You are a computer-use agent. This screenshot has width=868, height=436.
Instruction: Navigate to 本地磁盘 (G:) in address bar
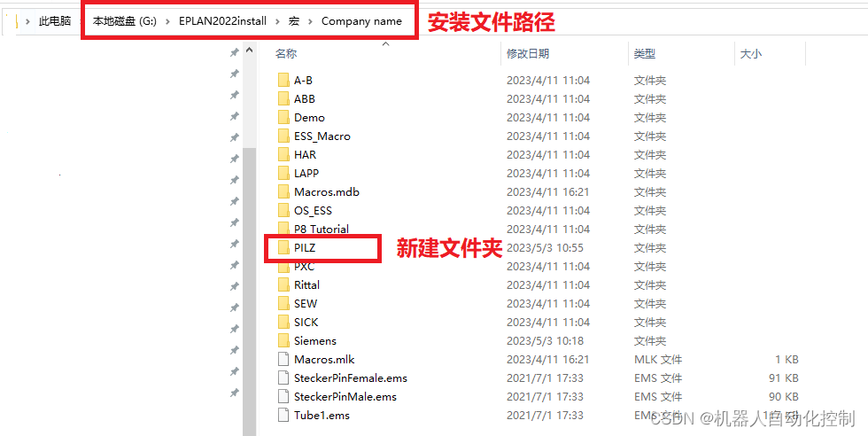tap(125, 21)
